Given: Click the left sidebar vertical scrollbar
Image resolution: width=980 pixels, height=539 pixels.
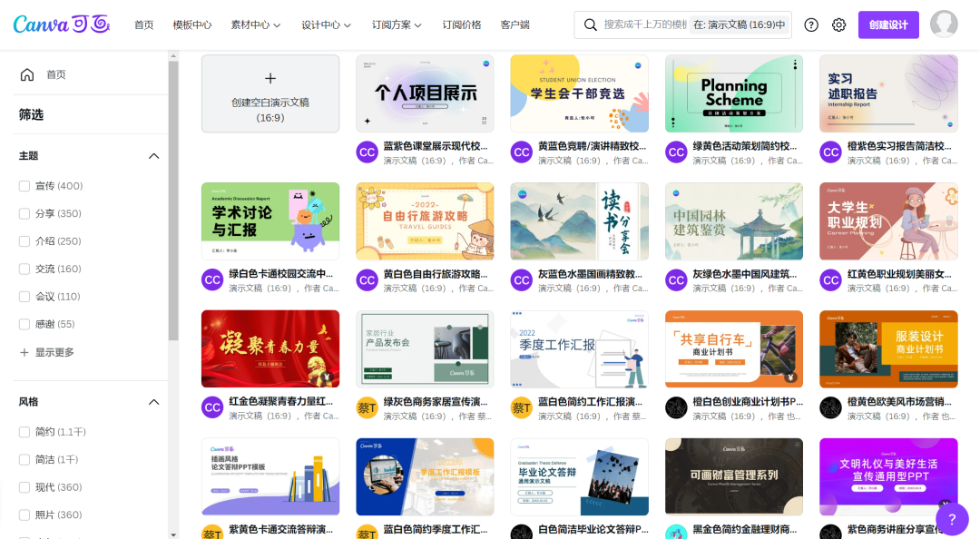Looking at the screenshot, I should coord(173,200).
